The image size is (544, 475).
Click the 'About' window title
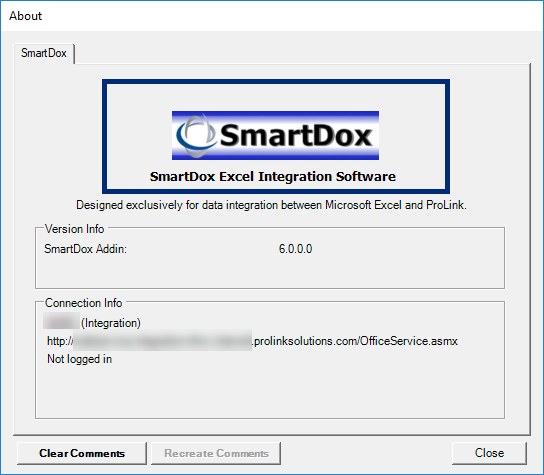(25, 16)
